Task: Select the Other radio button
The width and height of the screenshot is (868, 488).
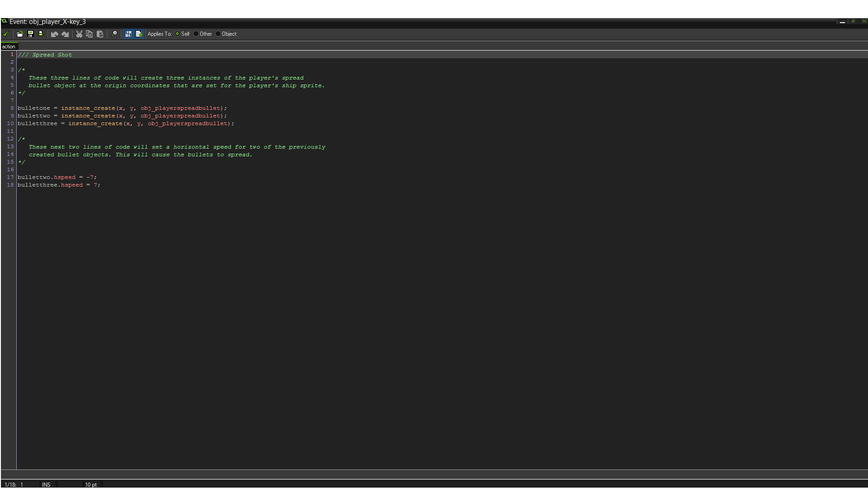Action: [195, 34]
